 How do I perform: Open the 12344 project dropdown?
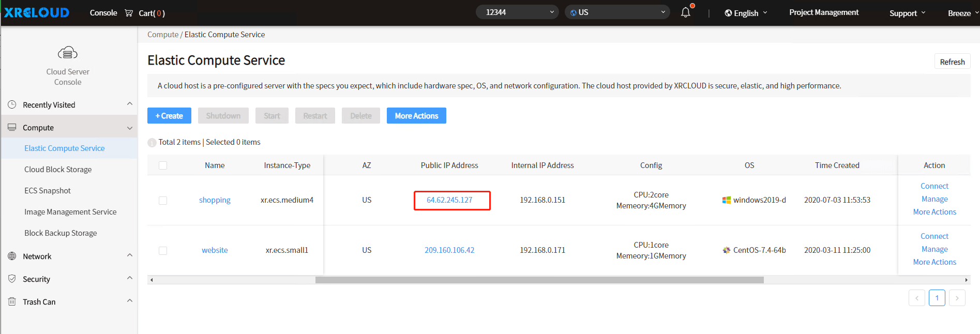pos(517,12)
